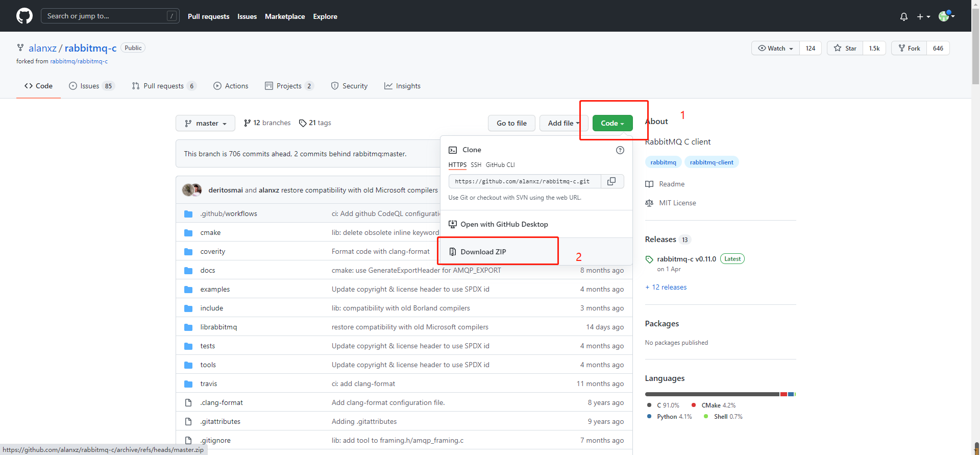Copy the HTTPS clone URL with the copy icon
This screenshot has height=455, width=980.
(612, 181)
